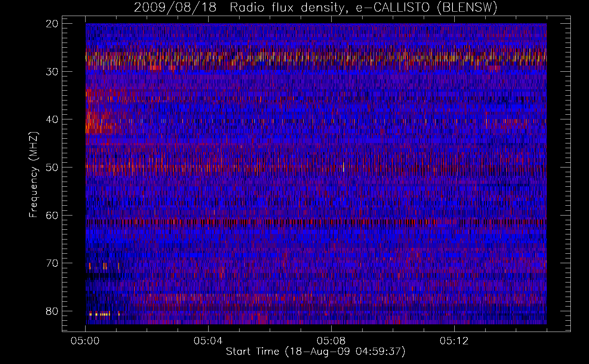
Task: Click the plot title '2009/08/18 Radio flux density, e-CALLISTO (BLENSW)'
Action: 315,8
